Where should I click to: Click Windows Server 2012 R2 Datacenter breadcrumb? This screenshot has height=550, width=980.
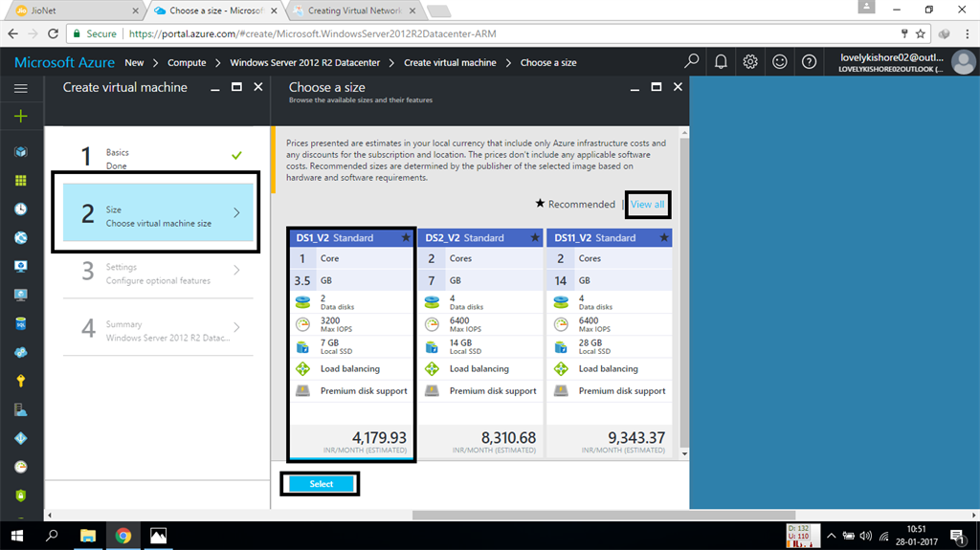point(305,62)
